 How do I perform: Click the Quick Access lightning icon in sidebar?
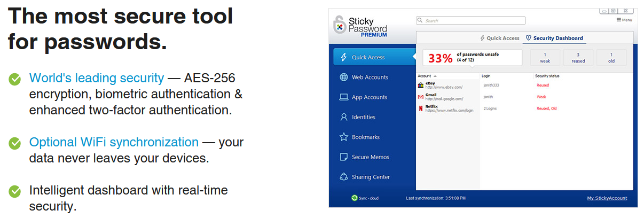(343, 57)
